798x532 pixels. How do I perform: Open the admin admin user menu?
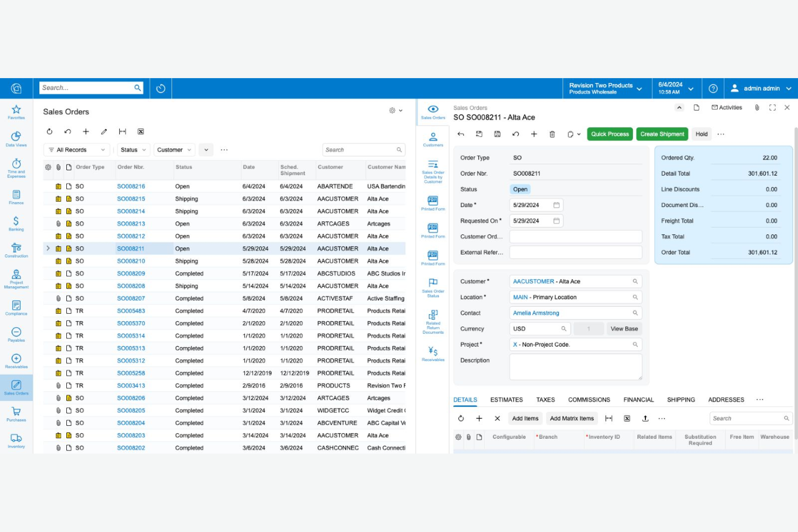click(x=761, y=88)
